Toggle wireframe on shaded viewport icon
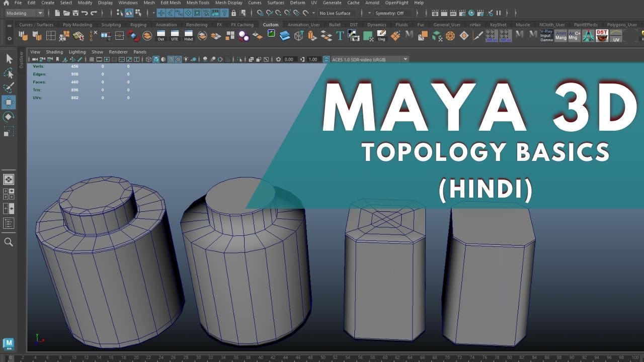This screenshot has height=362, width=644. pyautogui.click(x=171, y=59)
